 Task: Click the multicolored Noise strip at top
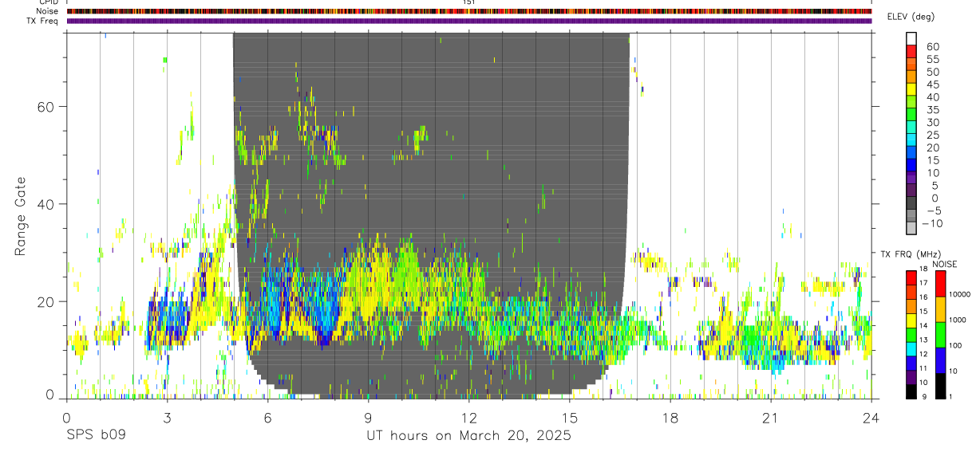(469, 11)
